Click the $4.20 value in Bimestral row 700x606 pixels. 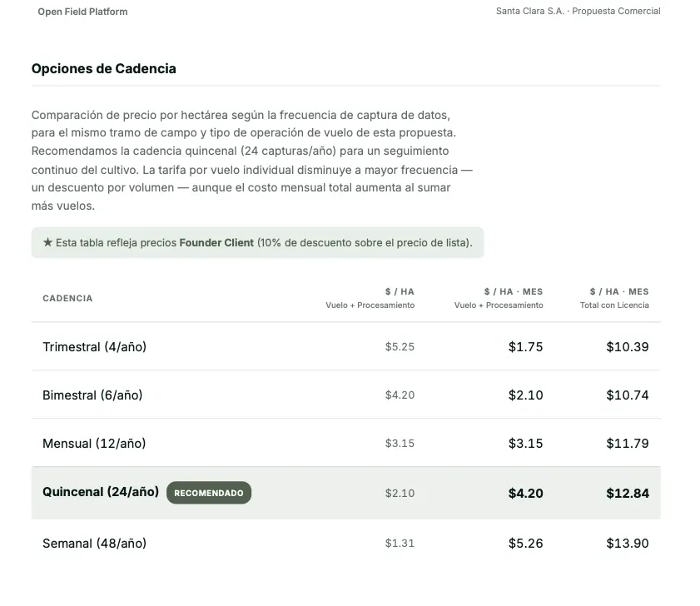[400, 395]
